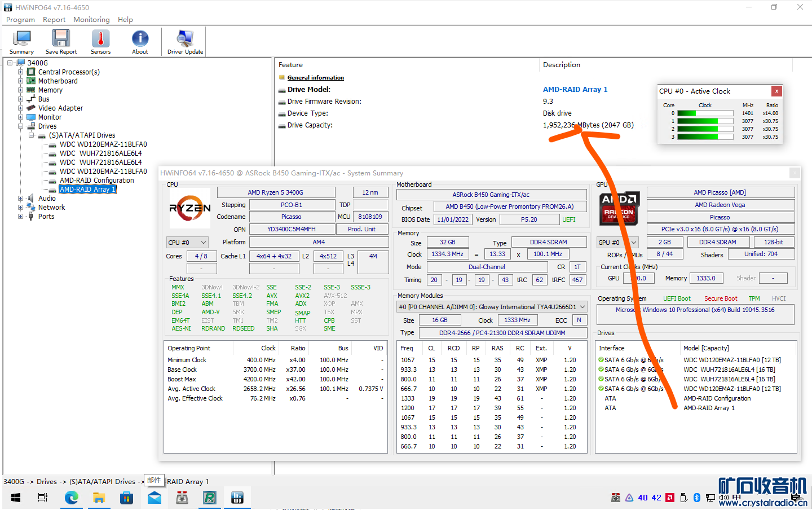This screenshot has width=812, height=510.
Task: Close the CPU #0 Active Clock window
Action: tap(776, 91)
